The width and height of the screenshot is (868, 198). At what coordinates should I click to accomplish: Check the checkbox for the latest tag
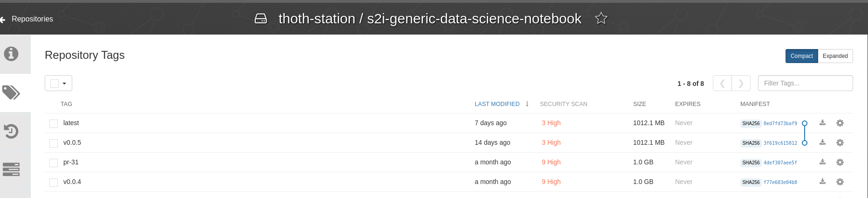coord(54,123)
